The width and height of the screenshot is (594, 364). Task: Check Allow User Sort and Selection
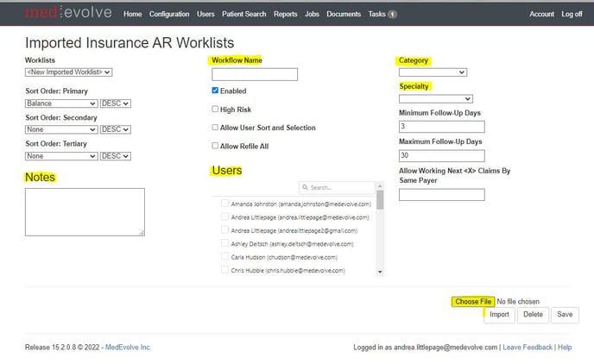pyautogui.click(x=215, y=128)
